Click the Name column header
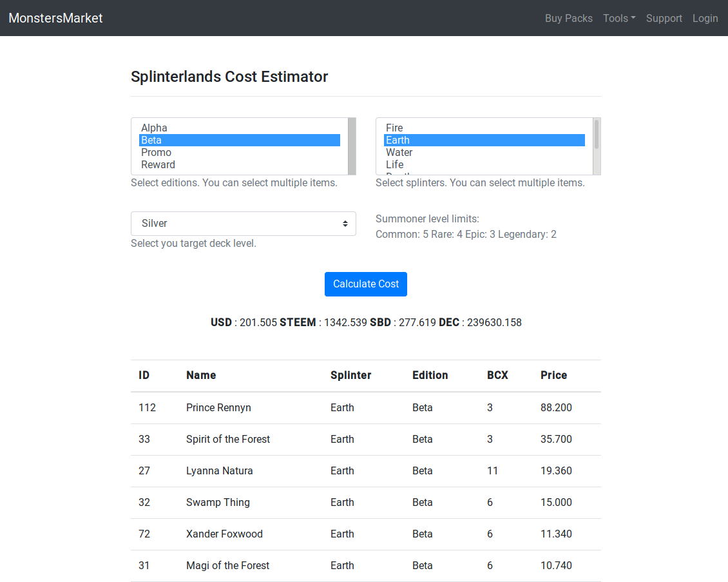 [x=201, y=375]
